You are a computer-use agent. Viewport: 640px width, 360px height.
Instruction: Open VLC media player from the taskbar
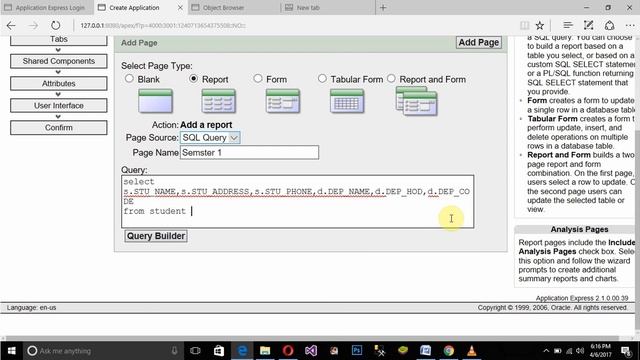(471, 351)
